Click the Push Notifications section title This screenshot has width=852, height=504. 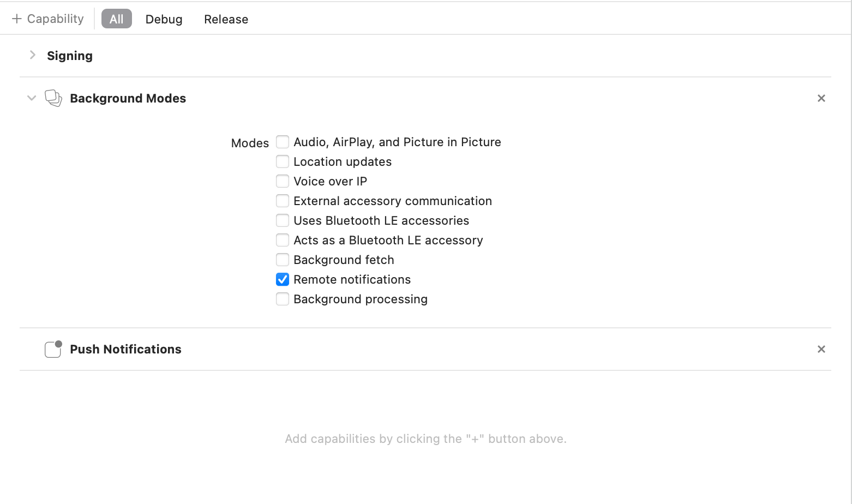click(125, 349)
